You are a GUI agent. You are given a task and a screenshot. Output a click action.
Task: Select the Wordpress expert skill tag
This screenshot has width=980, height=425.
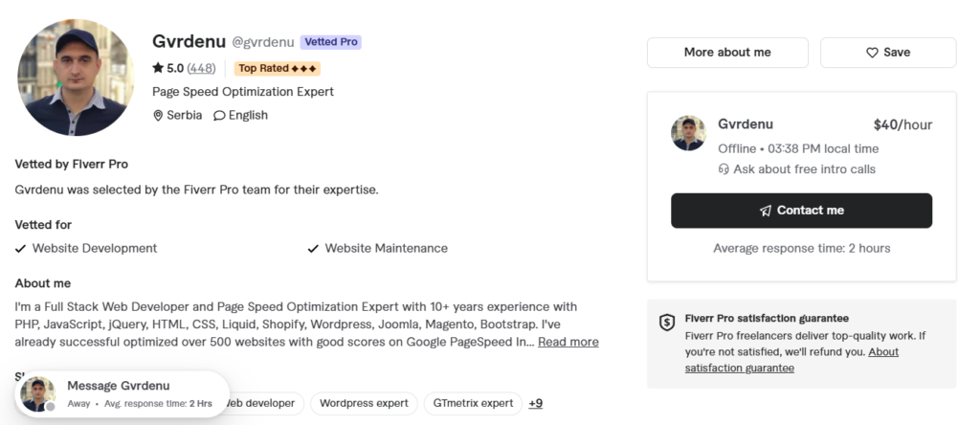pyautogui.click(x=364, y=403)
